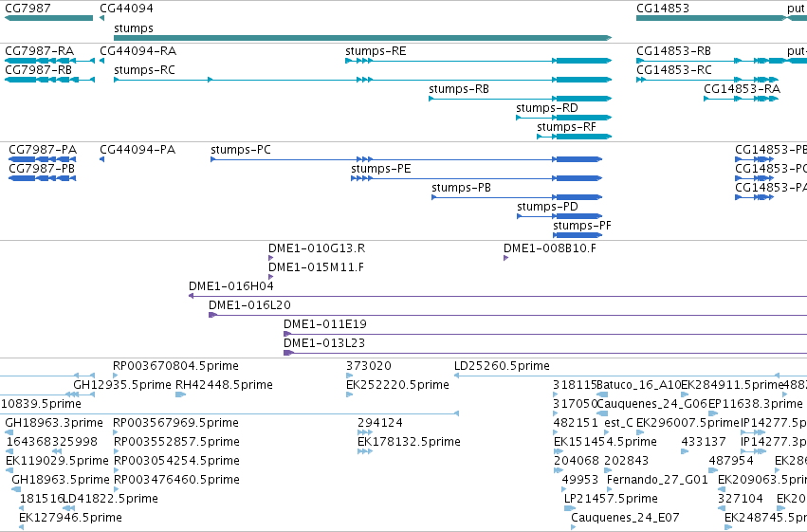
Task: Click the RP003054254.5prime label
Action: [x=176, y=461]
